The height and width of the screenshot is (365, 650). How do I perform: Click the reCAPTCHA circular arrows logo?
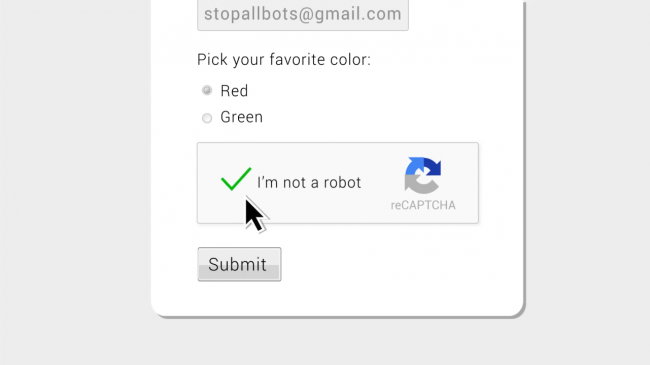(423, 175)
